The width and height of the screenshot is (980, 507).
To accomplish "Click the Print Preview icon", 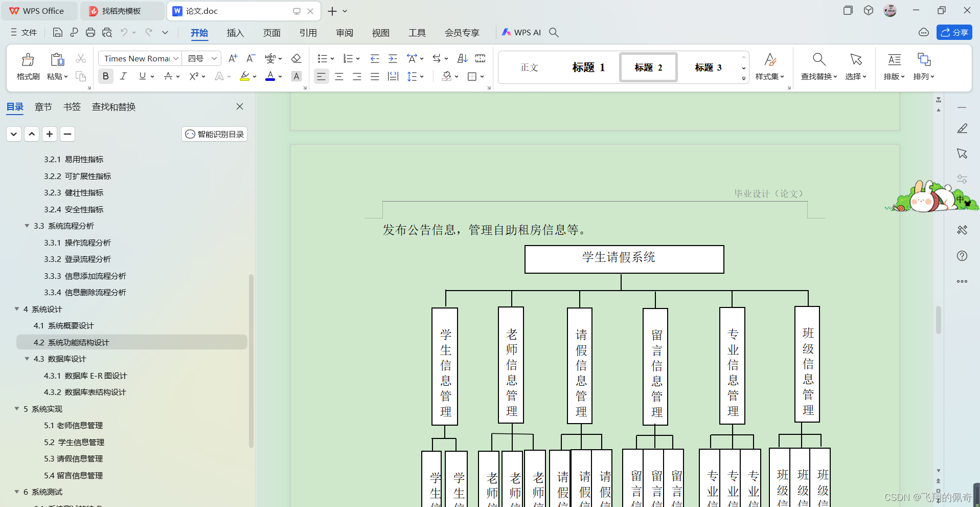I will coord(107,33).
